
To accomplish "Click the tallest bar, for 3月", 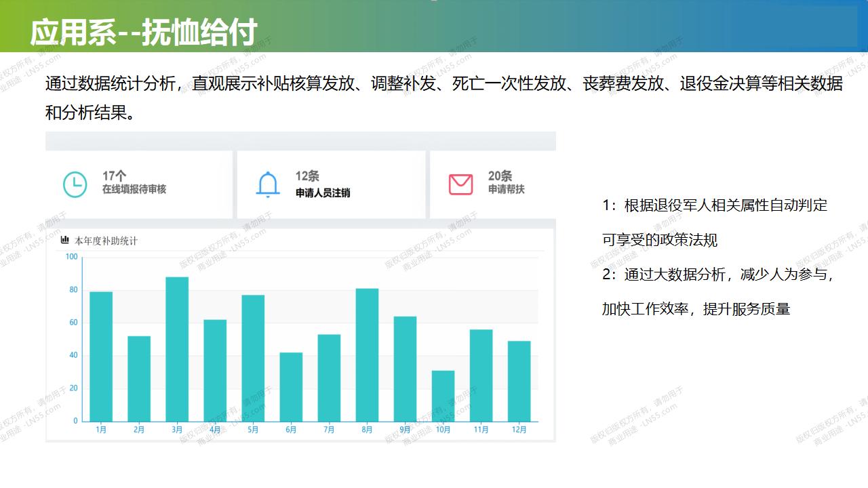I will (177, 349).
